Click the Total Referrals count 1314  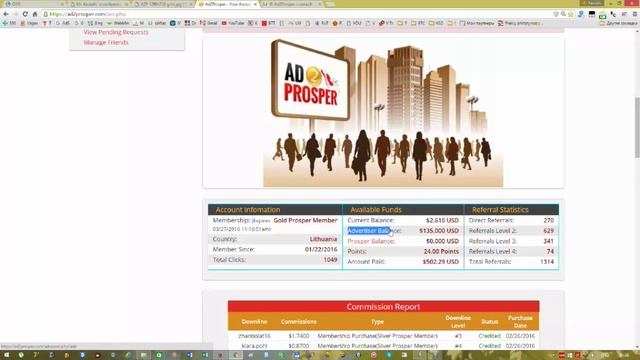coord(547,262)
